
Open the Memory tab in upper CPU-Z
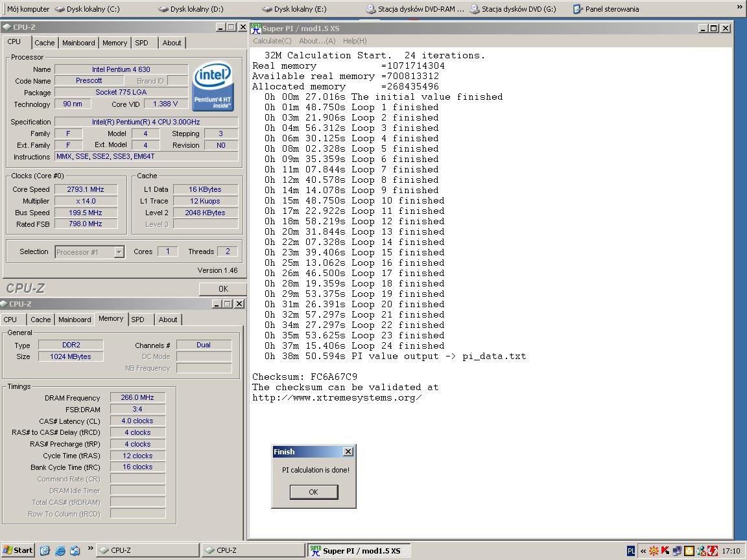point(115,43)
